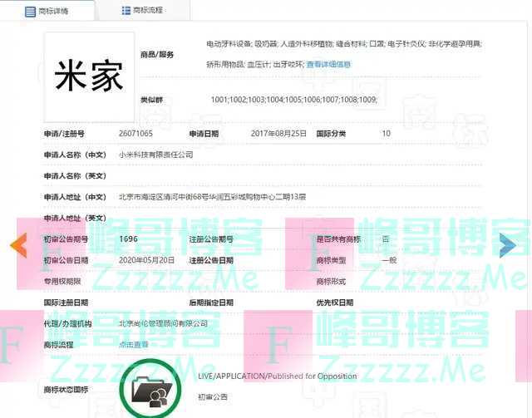Click the preliminary announcement number 1696

(129, 239)
